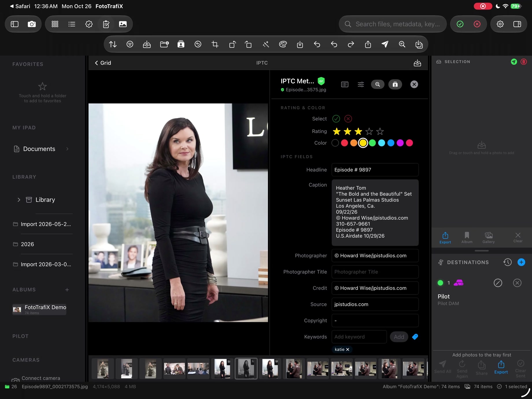Click the paper plane send tool in toolbar

click(x=385, y=44)
